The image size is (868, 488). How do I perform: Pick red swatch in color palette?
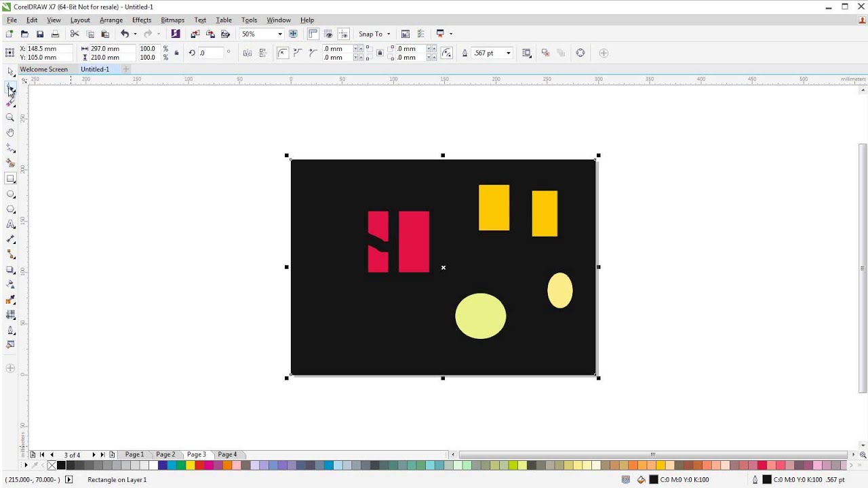[200, 466]
